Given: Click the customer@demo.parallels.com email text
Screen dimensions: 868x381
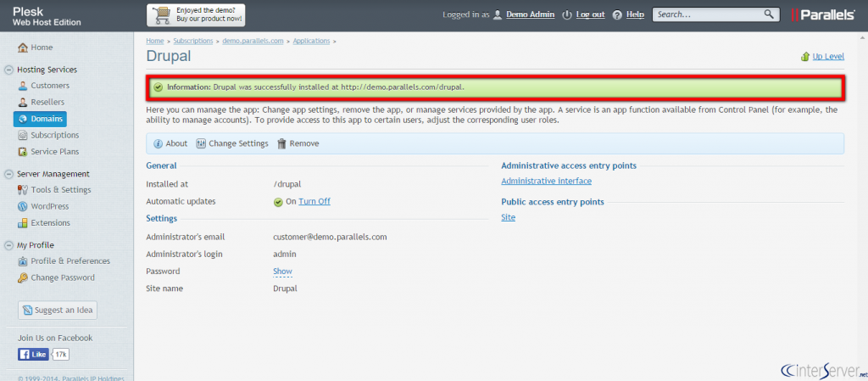Looking at the screenshot, I should 330,237.
